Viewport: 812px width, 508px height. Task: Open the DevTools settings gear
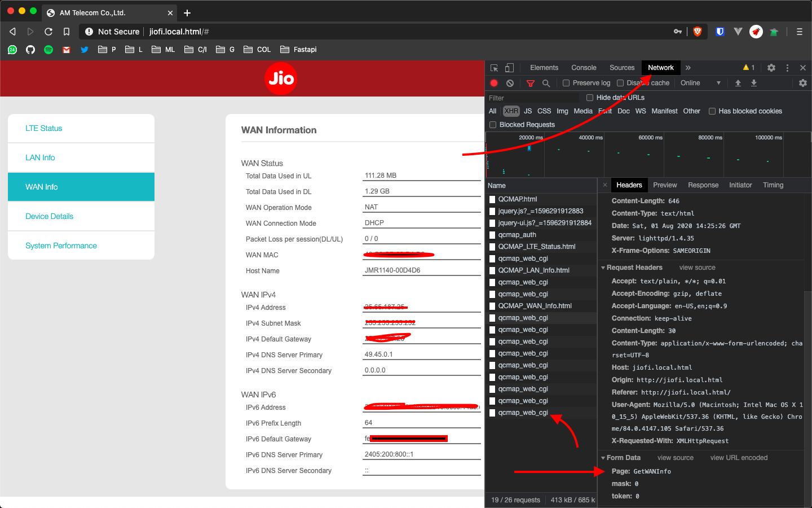coord(771,68)
